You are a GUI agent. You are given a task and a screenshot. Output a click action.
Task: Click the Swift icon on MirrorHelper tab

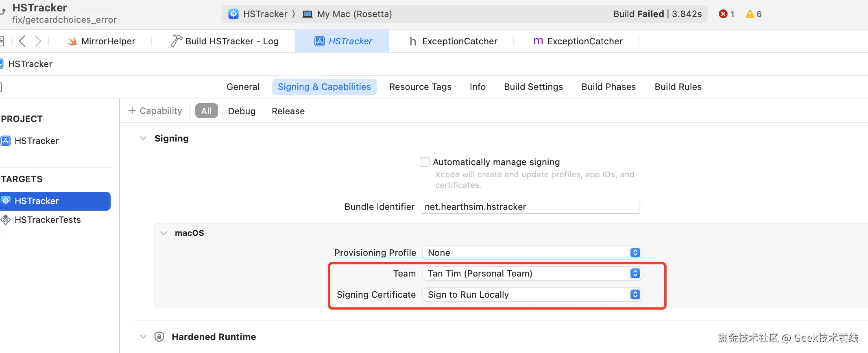(72, 41)
